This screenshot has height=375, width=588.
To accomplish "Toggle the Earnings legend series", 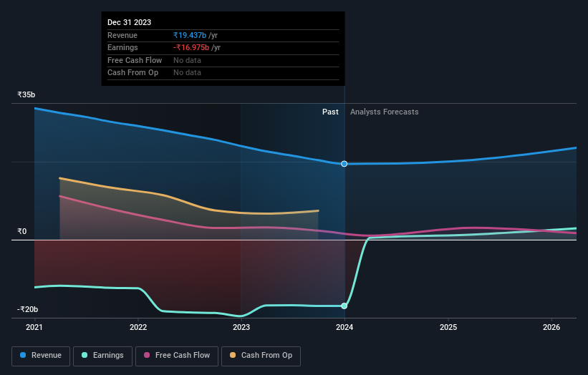I will [102, 356].
